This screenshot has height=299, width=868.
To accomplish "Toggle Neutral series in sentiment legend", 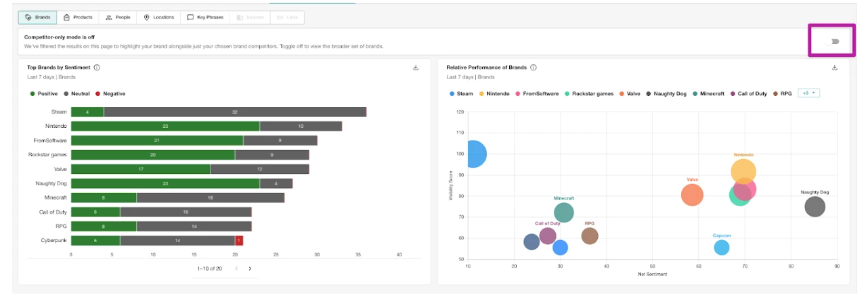I will [x=76, y=93].
